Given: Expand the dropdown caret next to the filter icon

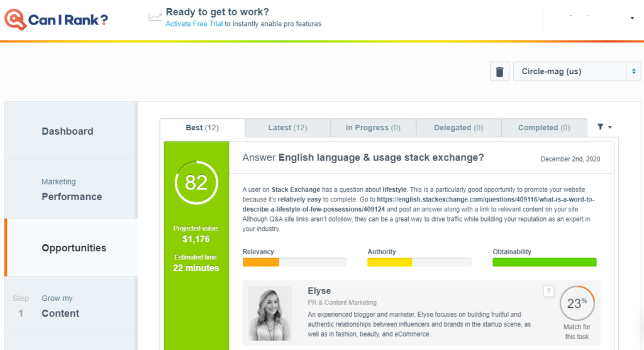Looking at the screenshot, I should coord(610,127).
